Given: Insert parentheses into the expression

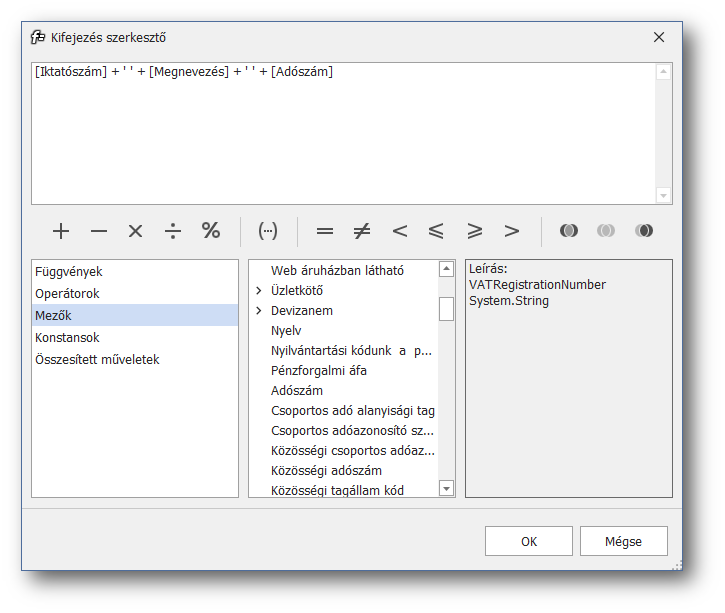Looking at the screenshot, I should coord(268,231).
